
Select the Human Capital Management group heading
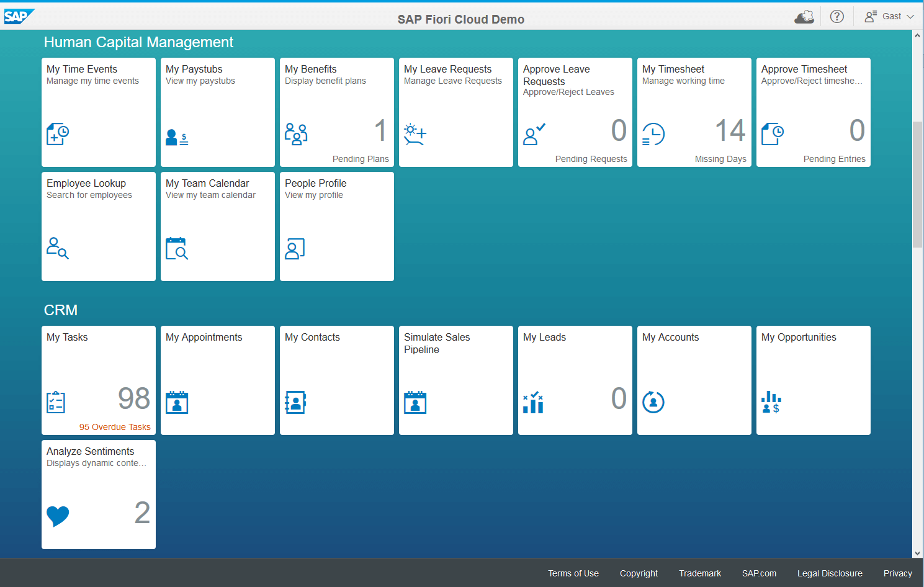[x=138, y=42]
